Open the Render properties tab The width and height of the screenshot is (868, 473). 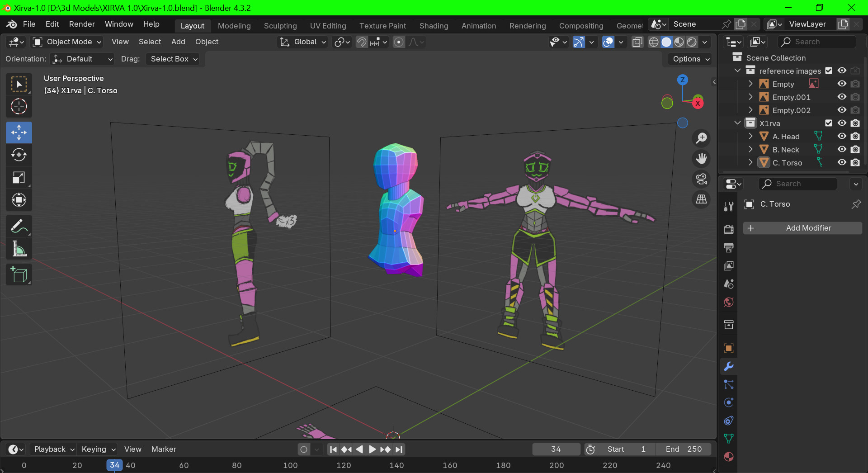[728, 229]
